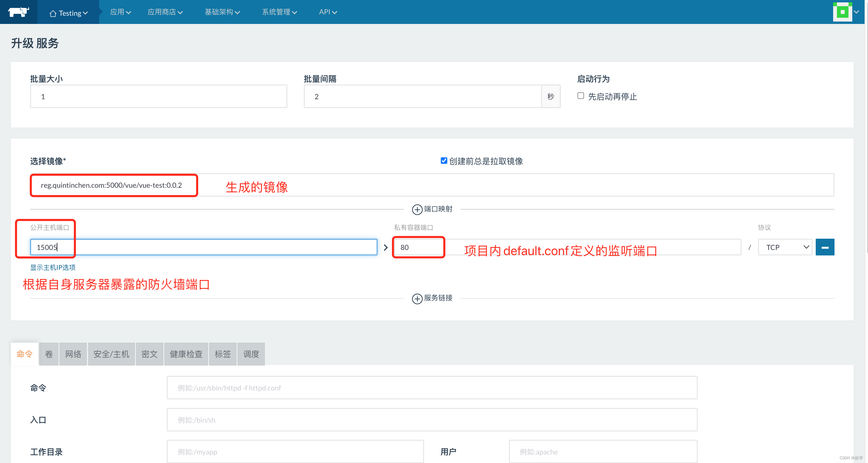Click the 命令 command input field

[x=432, y=388]
